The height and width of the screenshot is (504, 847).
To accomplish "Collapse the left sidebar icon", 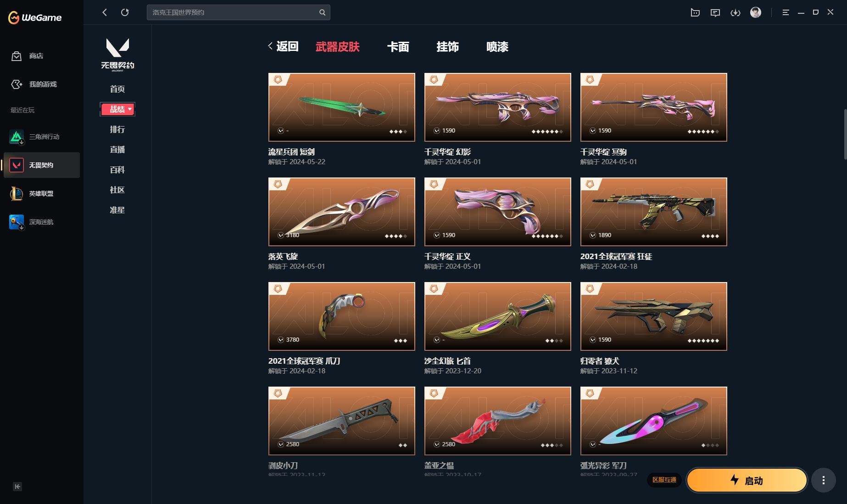I will pyautogui.click(x=17, y=487).
